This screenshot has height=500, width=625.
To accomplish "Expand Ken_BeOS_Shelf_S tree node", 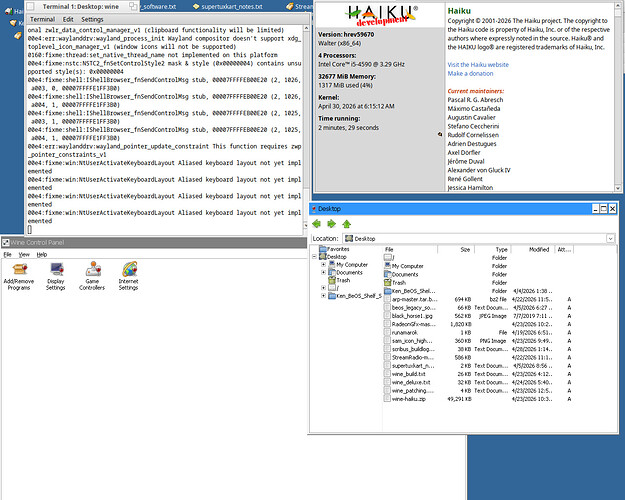I will coord(323,295).
